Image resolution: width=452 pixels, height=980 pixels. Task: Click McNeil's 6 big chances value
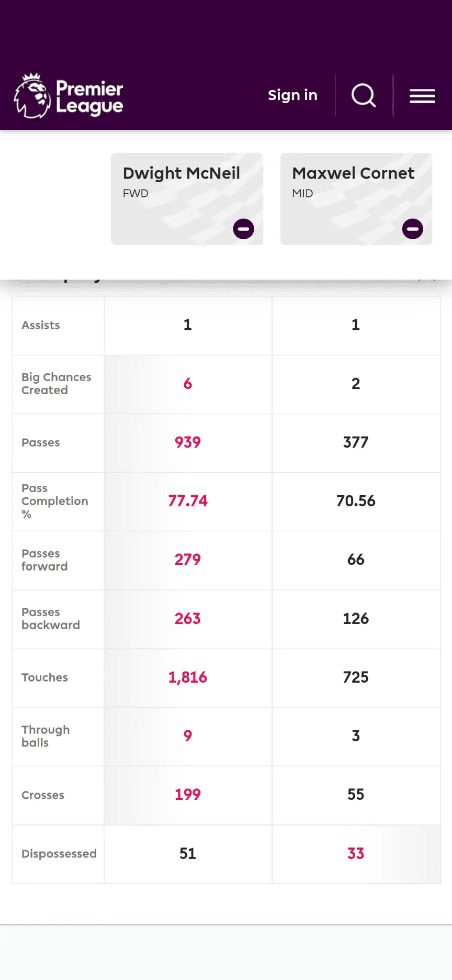click(x=188, y=384)
